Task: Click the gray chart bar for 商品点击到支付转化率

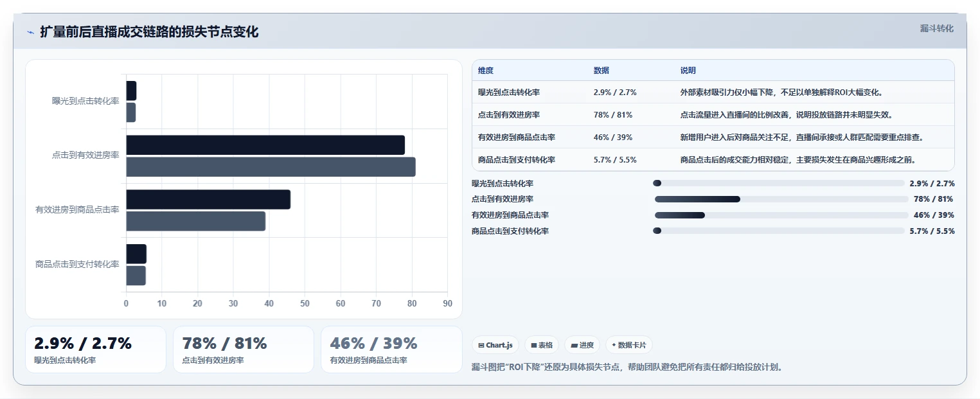Action: coord(136,276)
